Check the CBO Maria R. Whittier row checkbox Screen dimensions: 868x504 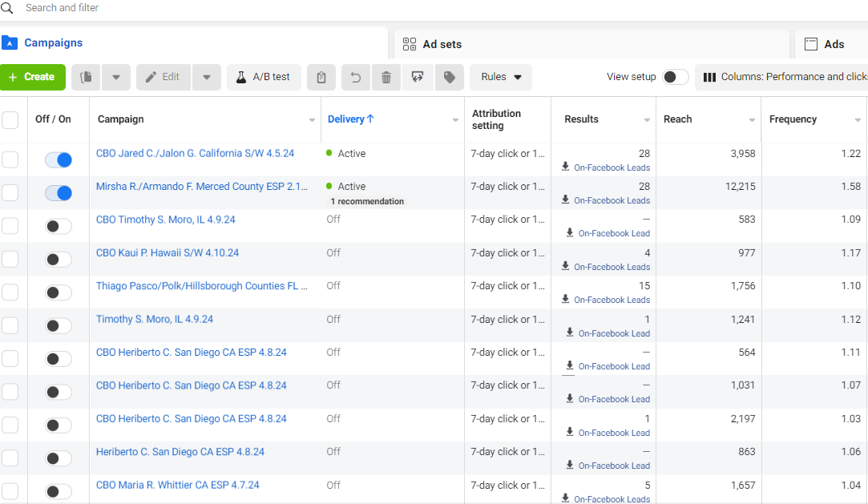coord(10,491)
